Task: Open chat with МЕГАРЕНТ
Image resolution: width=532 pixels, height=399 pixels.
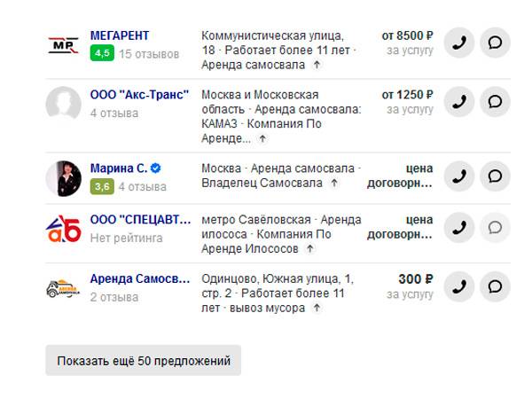Action: 496,42
